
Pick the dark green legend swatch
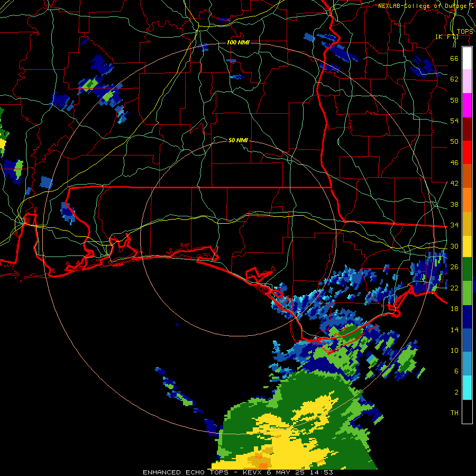[467, 269]
